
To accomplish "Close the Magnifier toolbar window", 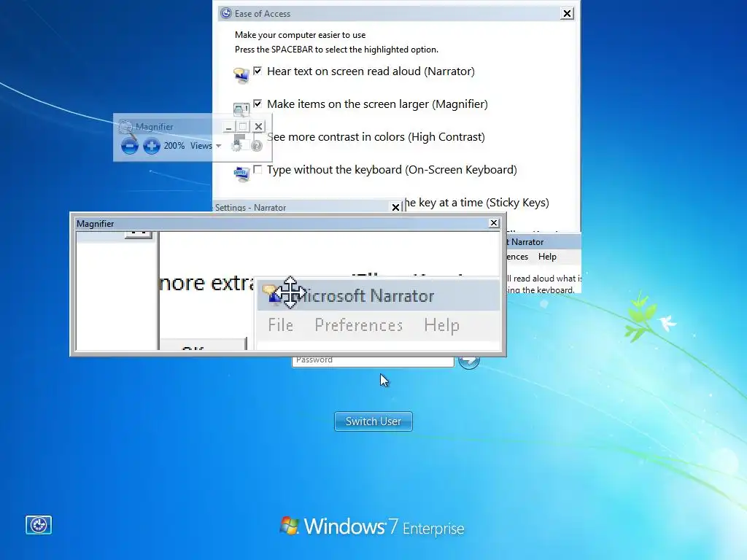I will point(258,127).
